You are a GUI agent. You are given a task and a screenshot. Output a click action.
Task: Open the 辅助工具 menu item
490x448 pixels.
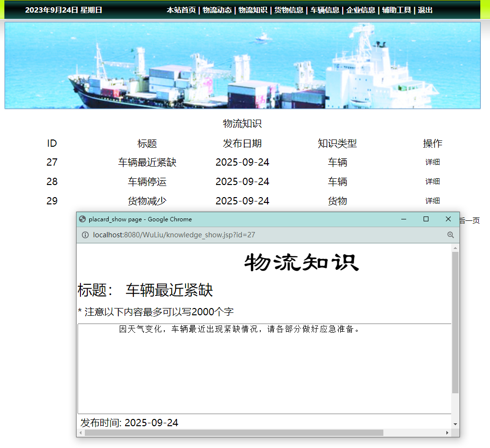point(396,9)
